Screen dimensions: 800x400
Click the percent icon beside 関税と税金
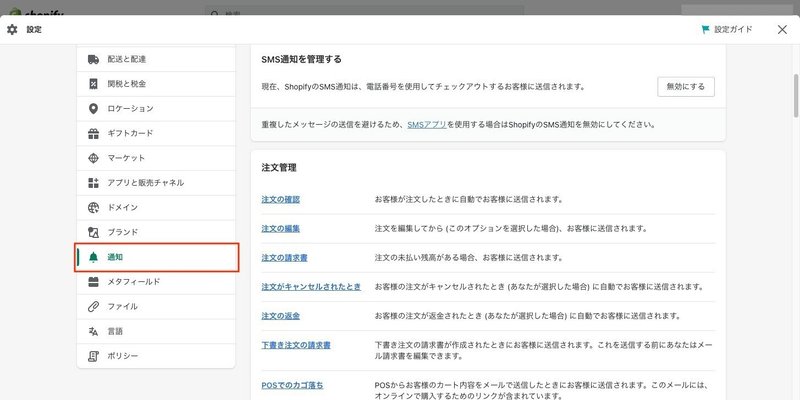pyautogui.click(x=93, y=84)
